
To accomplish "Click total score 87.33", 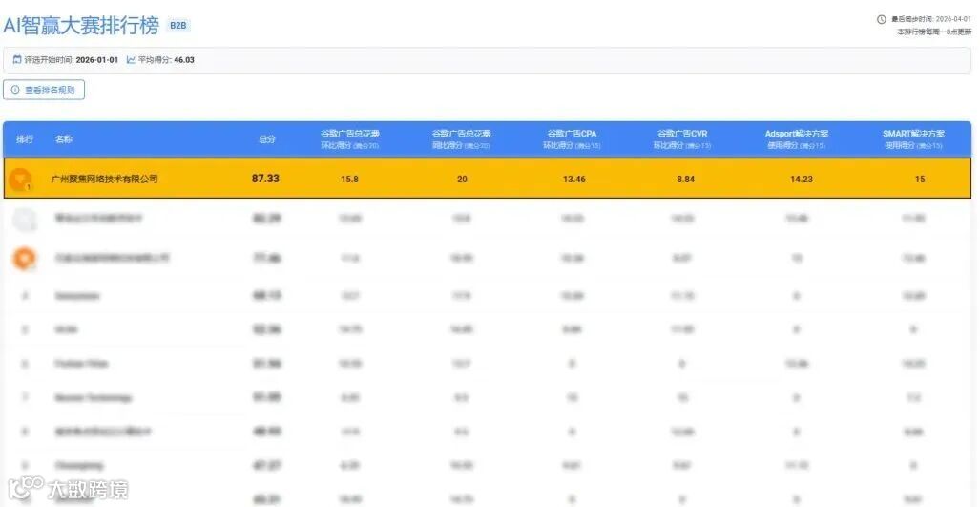I will (265, 179).
